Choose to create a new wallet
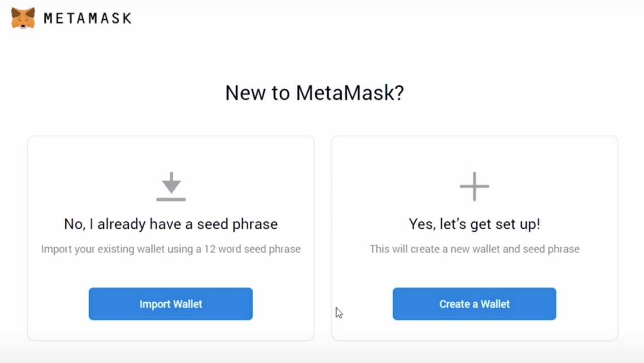The height and width of the screenshot is (363, 644). tap(474, 304)
